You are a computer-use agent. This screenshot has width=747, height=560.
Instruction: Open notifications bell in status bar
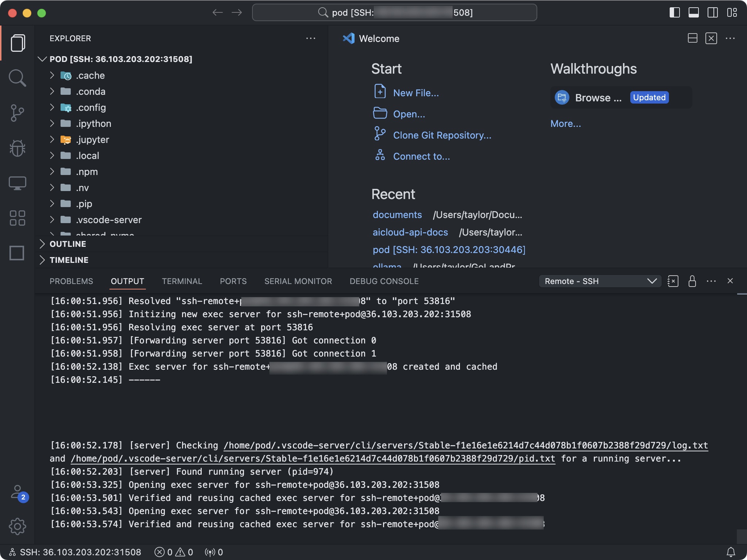click(x=731, y=552)
